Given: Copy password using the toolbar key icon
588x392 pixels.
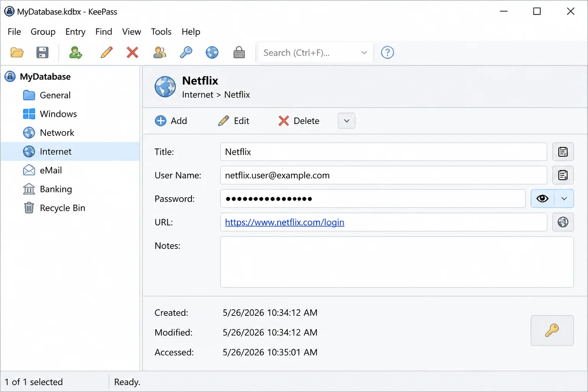Looking at the screenshot, I should coord(186,52).
